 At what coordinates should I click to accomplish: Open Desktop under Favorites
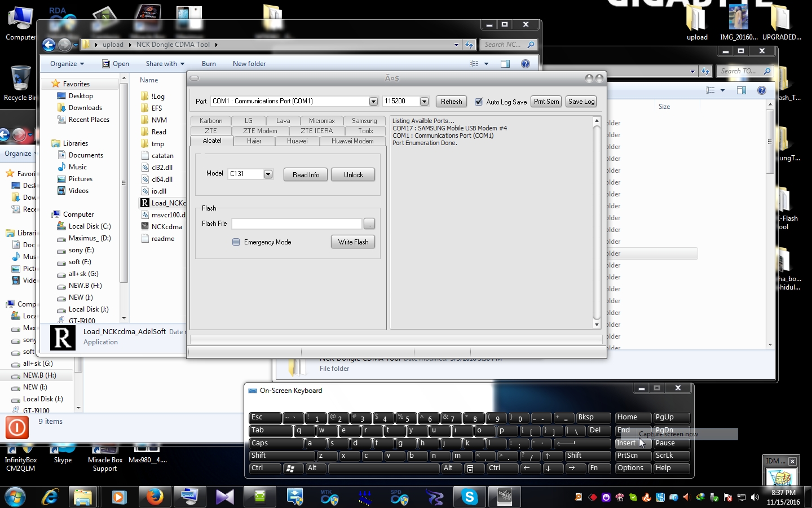pyautogui.click(x=75, y=96)
